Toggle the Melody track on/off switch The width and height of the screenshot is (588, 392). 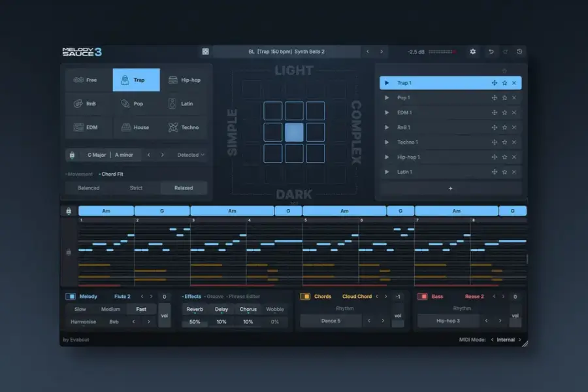[71, 297]
